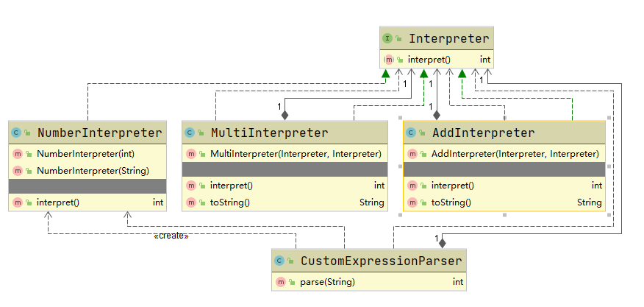Select the AddInterpreter class header
The image size is (644, 307).
tap(482, 133)
